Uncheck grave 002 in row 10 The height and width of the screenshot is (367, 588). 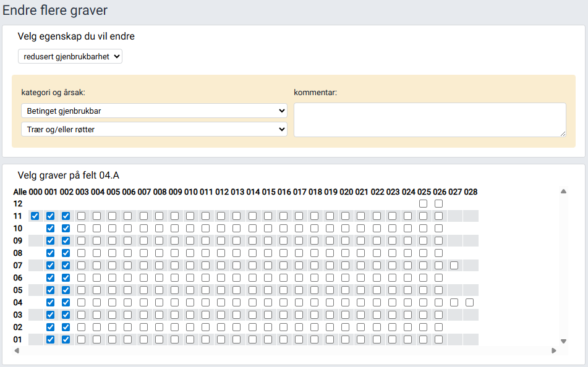click(66, 228)
